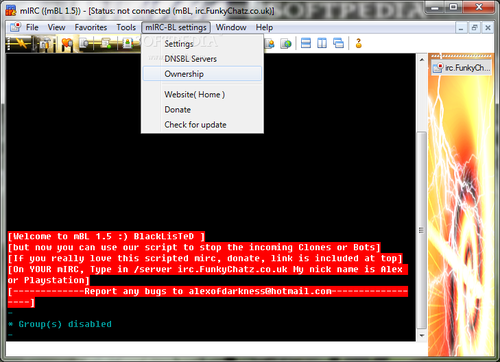Click the Tile Vertically window icon
This screenshot has height=362, width=500.
[322, 43]
